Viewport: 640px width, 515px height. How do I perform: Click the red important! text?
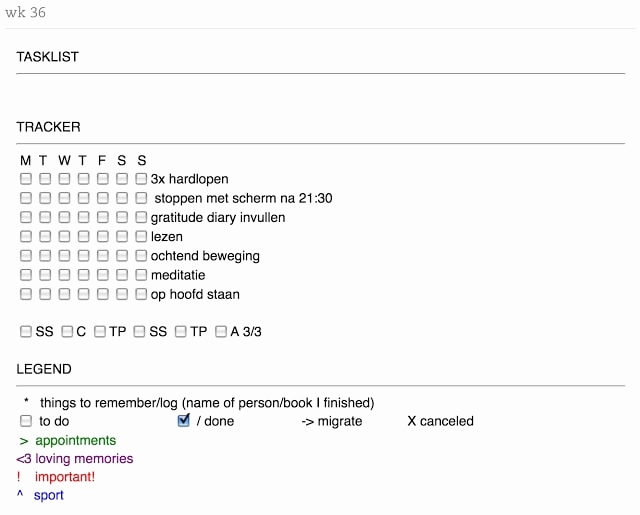pyautogui.click(x=64, y=477)
